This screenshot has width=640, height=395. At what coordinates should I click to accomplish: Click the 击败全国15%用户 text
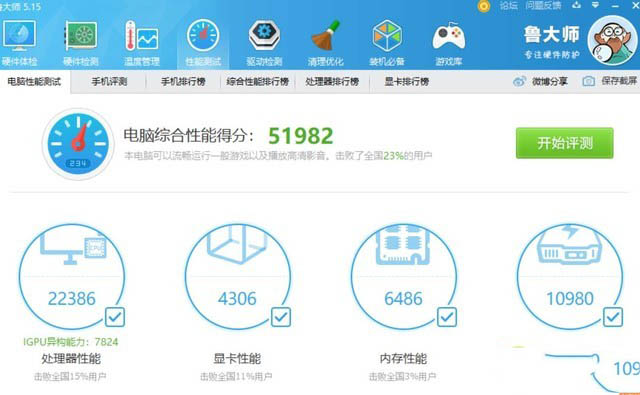tap(70, 376)
